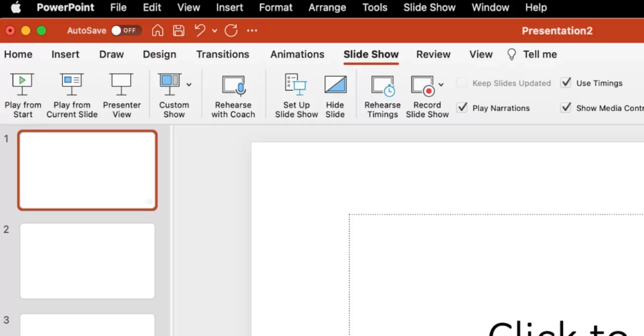Click the Presentation2 document title

click(x=557, y=31)
